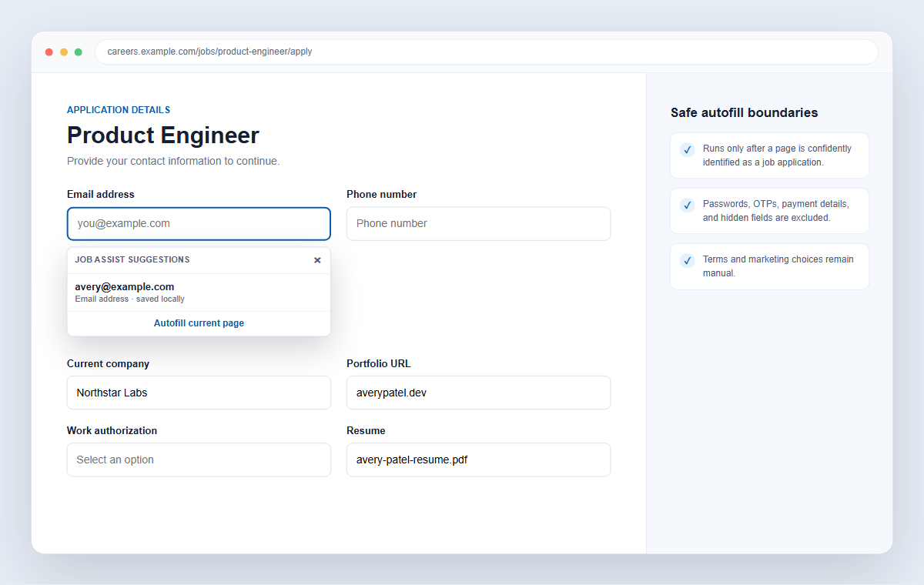Click 'Provide your contact information to continue' text
Viewport: 924px width, 585px height.
coord(173,162)
